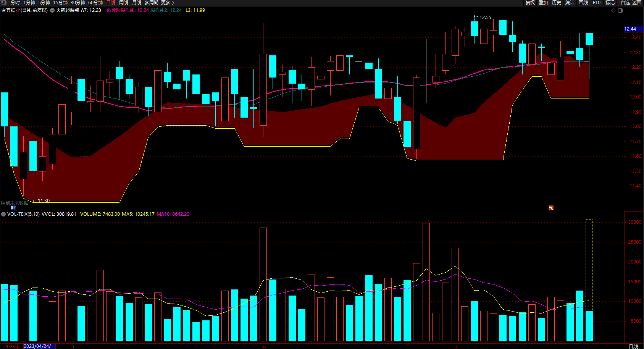Click the 叠加 overlay button
644x349 pixels.
coord(543,3)
